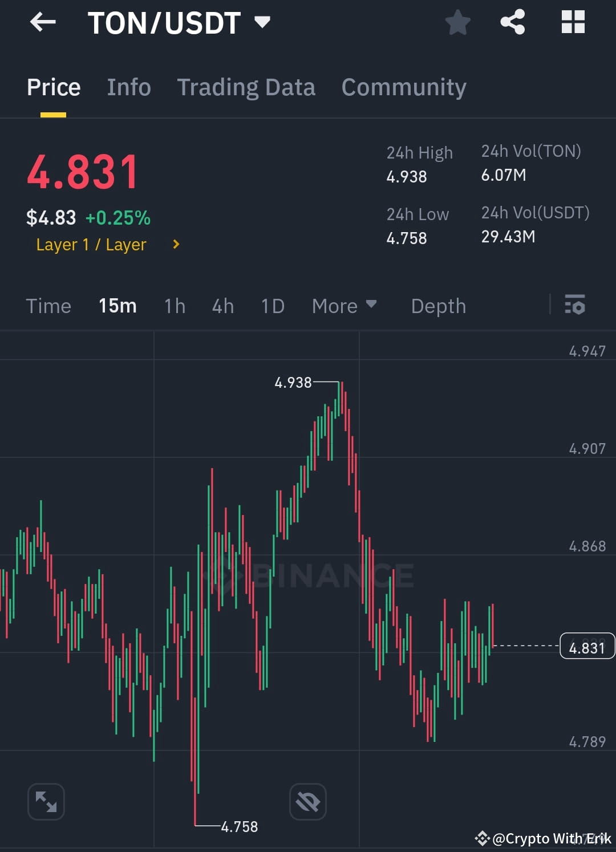
Task: Switch the chart to the 1h interval
Action: click(175, 306)
